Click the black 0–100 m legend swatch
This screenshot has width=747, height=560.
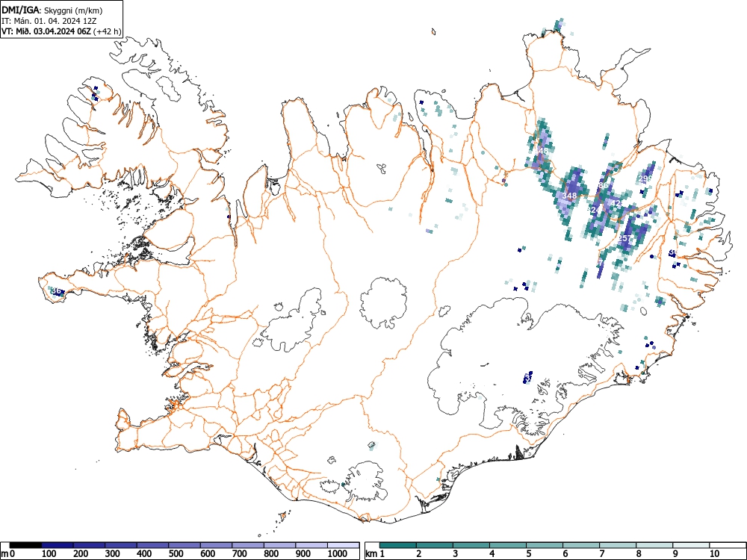pyautogui.click(x=25, y=545)
